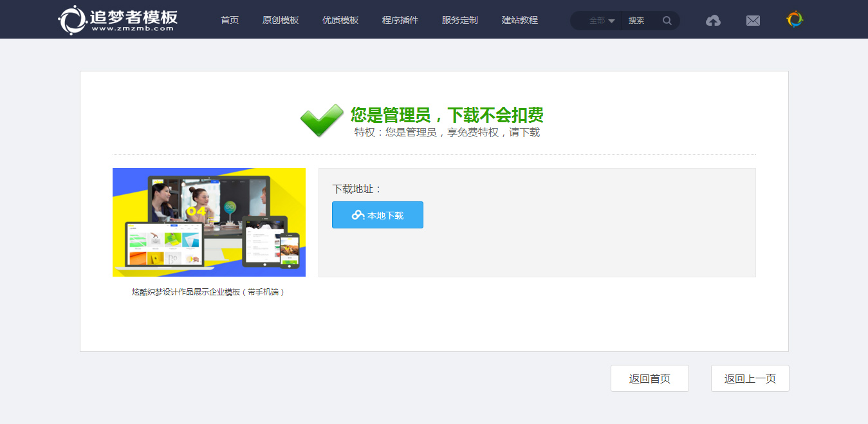Click the 炫酷织梦设计作品展示企业模板 caption link

pos(208,292)
